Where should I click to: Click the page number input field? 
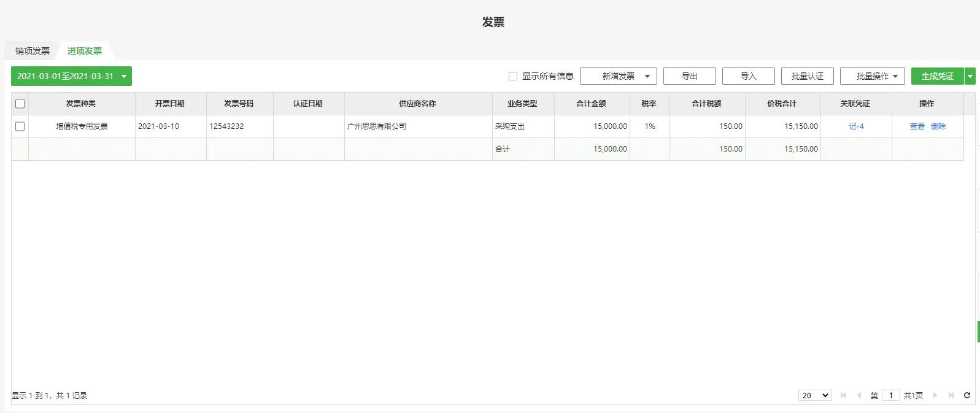(891, 395)
